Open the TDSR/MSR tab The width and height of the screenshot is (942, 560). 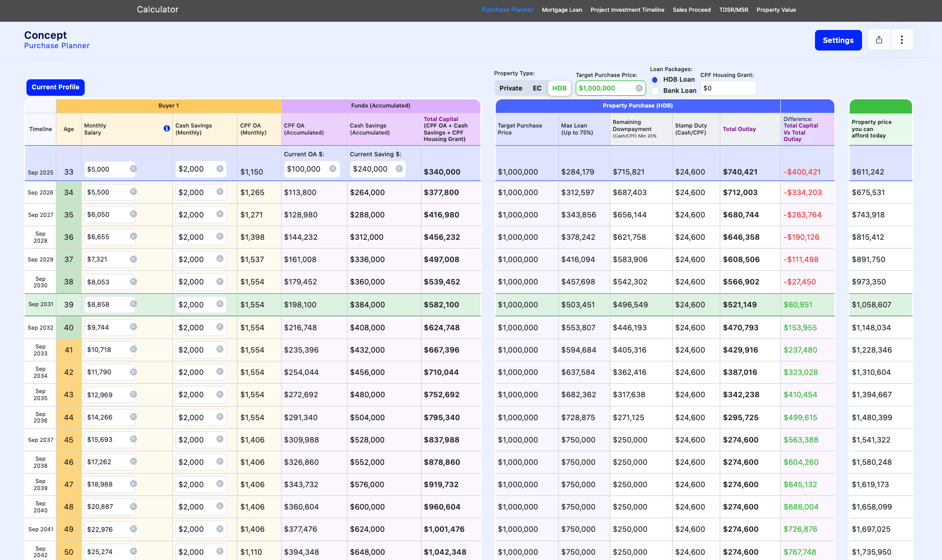pos(733,10)
